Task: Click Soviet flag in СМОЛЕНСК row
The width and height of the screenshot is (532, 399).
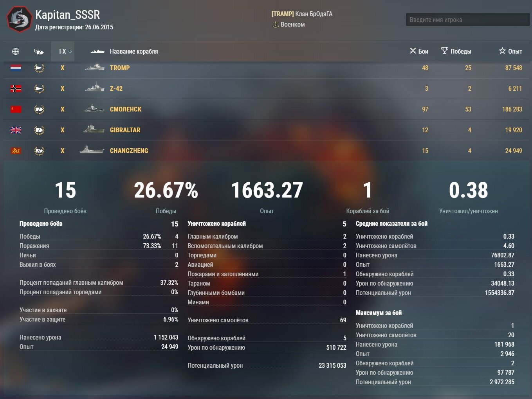Action: 16,109
